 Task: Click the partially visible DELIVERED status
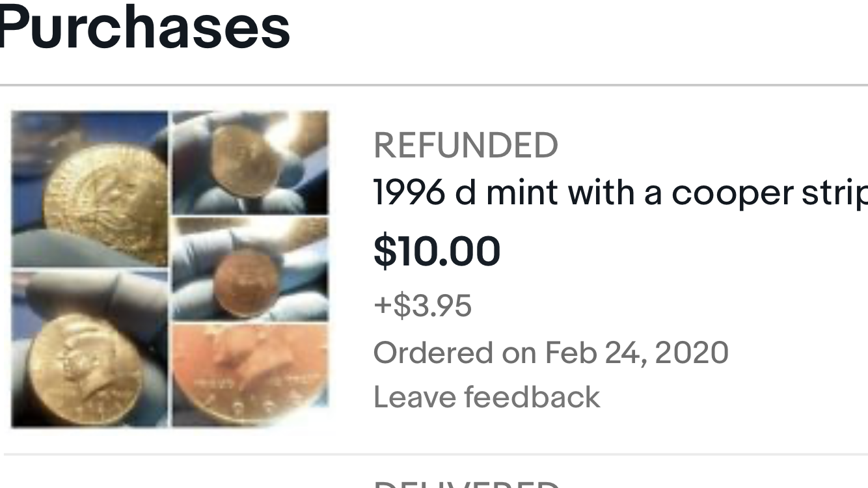click(465, 484)
